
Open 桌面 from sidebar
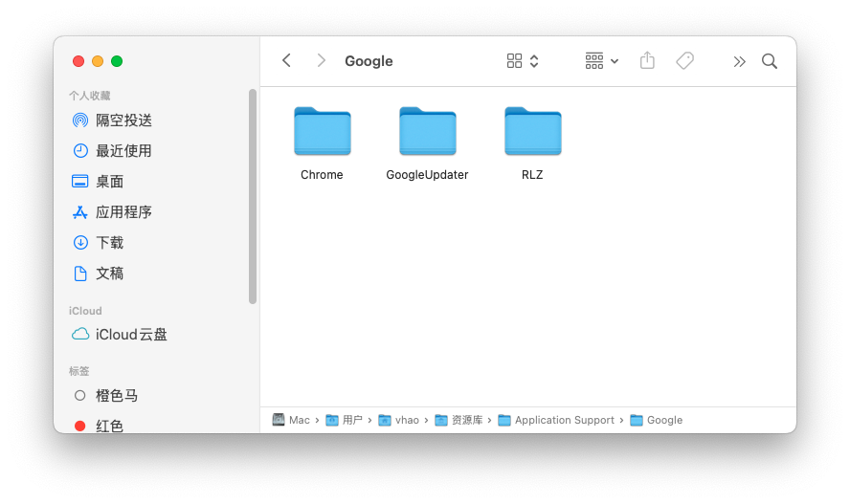109,182
